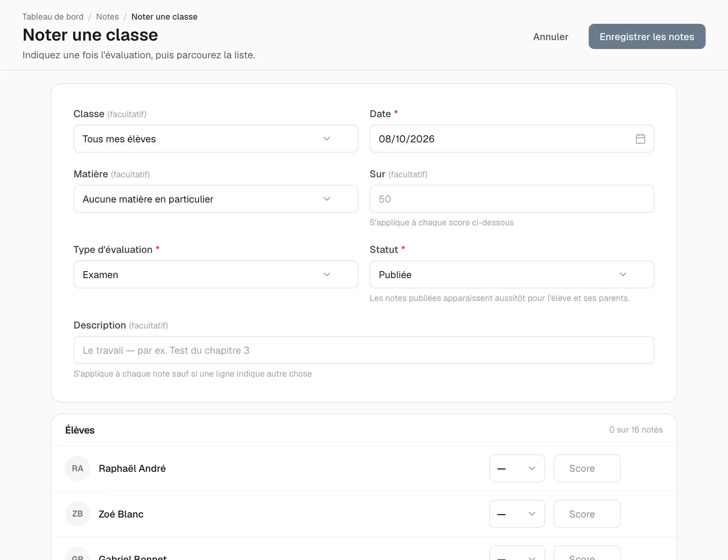The image size is (728, 560).
Task: Focus the Date field 08/10/2026
Action: point(512,139)
